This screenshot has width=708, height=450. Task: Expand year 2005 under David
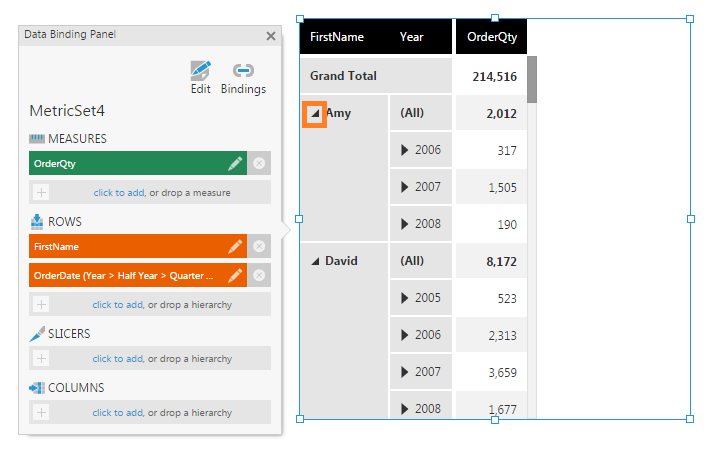(x=405, y=298)
